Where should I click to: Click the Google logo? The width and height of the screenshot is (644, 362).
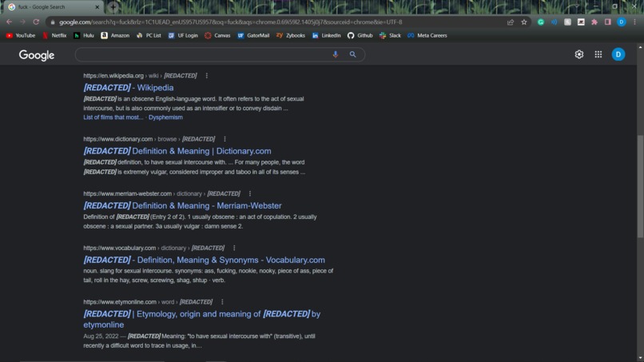[x=37, y=55]
